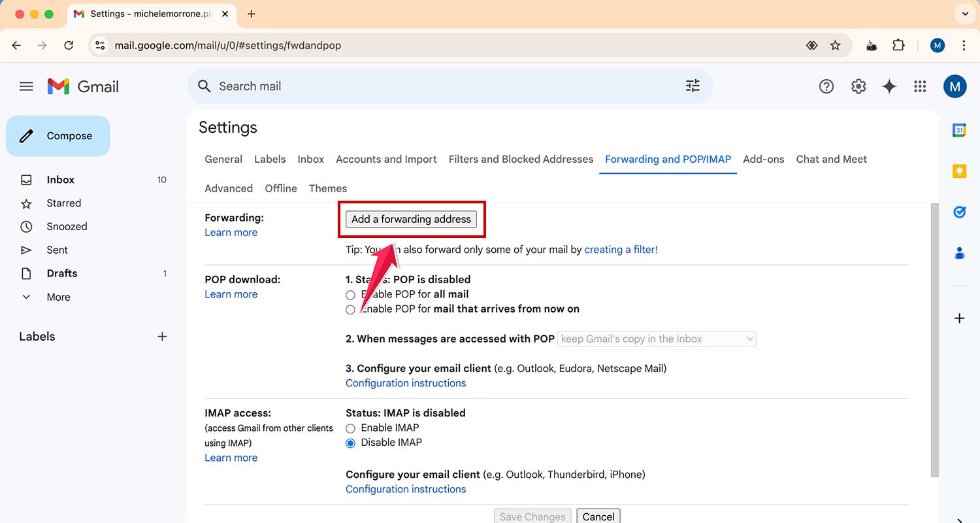Open the Google apps grid
The height and width of the screenshot is (523, 980).
pos(921,86)
